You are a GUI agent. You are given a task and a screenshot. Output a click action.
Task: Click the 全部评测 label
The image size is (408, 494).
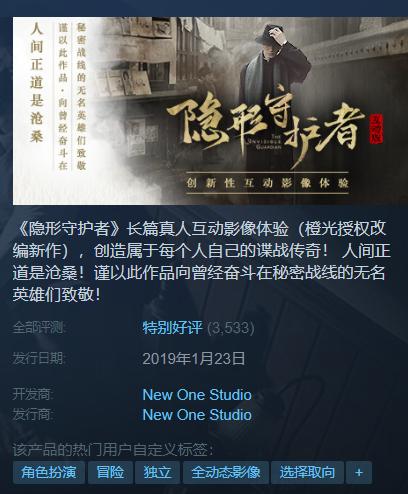(39, 328)
